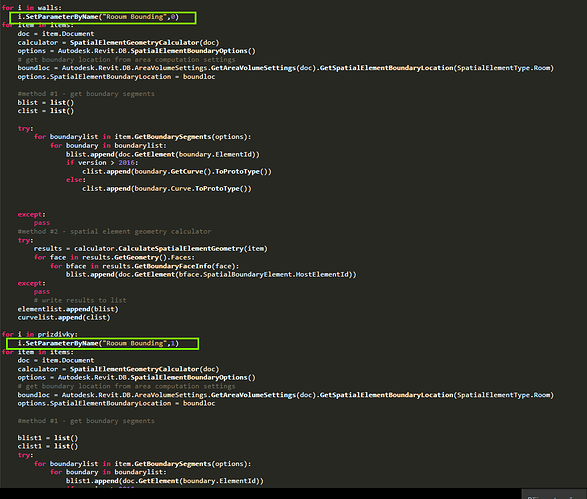Click the '#method #2' spatial element comment
The height and width of the screenshot is (499, 587).
point(114,231)
